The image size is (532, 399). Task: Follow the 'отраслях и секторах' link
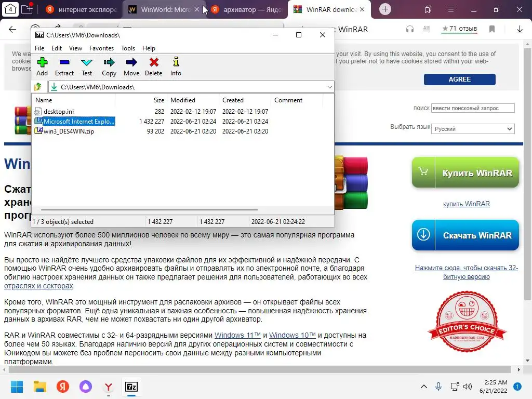pyautogui.click(x=38, y=286)
